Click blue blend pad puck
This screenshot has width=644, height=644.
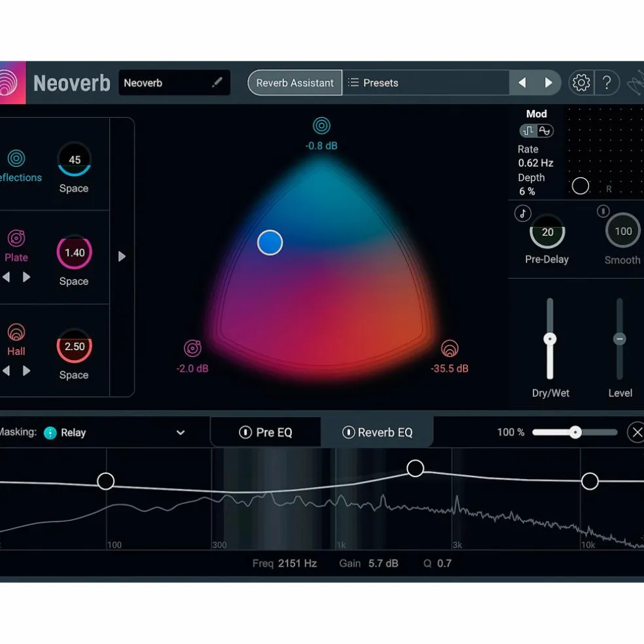pos(270,242)
